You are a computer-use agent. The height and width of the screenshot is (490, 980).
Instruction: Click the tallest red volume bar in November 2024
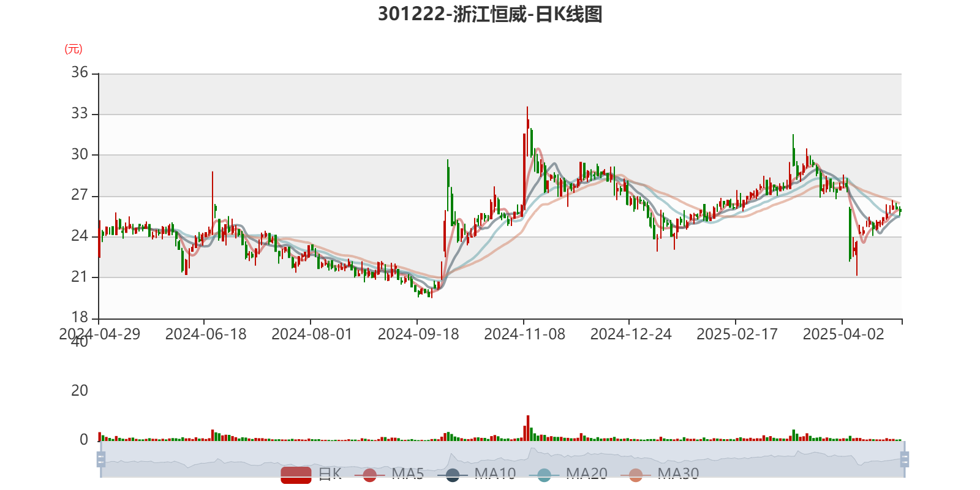tap(527, 428)
